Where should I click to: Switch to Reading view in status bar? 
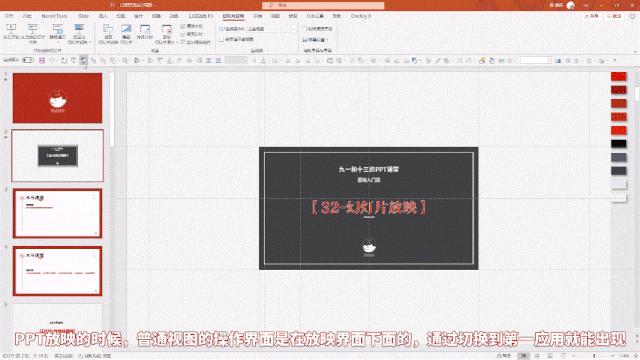[550, 356]
